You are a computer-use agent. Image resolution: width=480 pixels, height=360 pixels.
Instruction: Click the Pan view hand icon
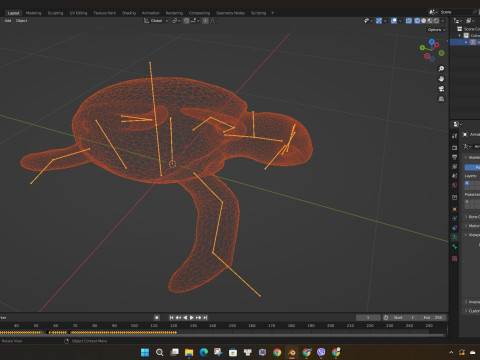click(441, 79)
